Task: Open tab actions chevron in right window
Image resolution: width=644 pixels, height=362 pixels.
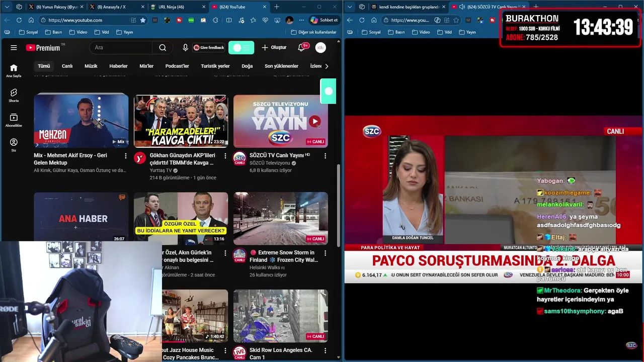Action: pos(349,7)
